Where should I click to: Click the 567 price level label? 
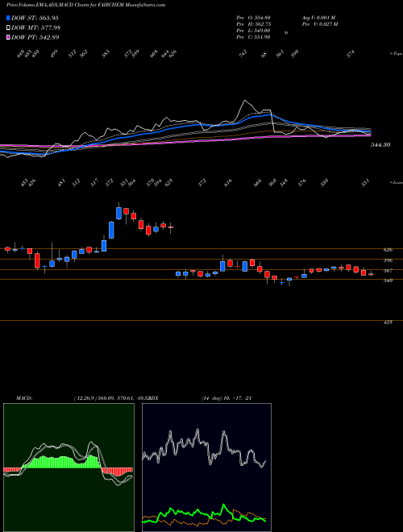(388, 271)
